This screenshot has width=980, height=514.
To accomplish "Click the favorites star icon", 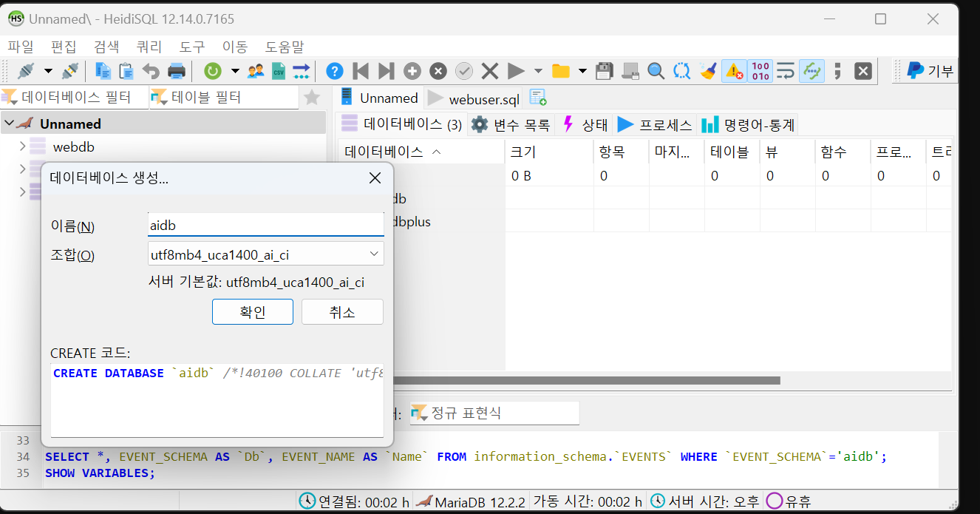I will coord(312,98).
